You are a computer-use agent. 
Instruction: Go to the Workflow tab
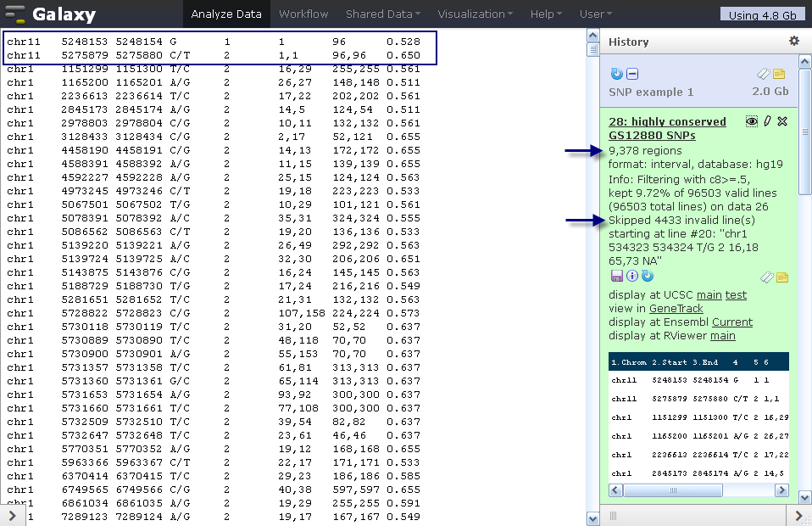303,14
